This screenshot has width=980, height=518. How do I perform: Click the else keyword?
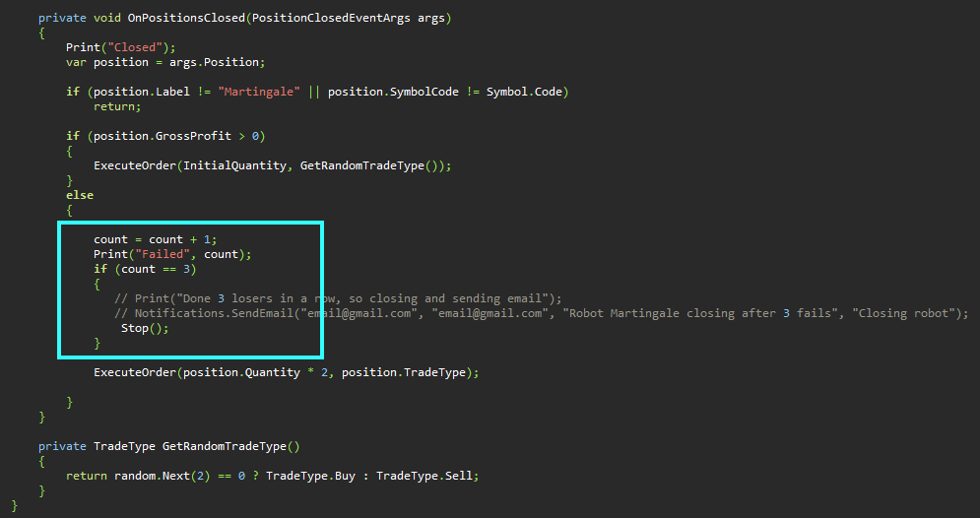coord(80,195)
